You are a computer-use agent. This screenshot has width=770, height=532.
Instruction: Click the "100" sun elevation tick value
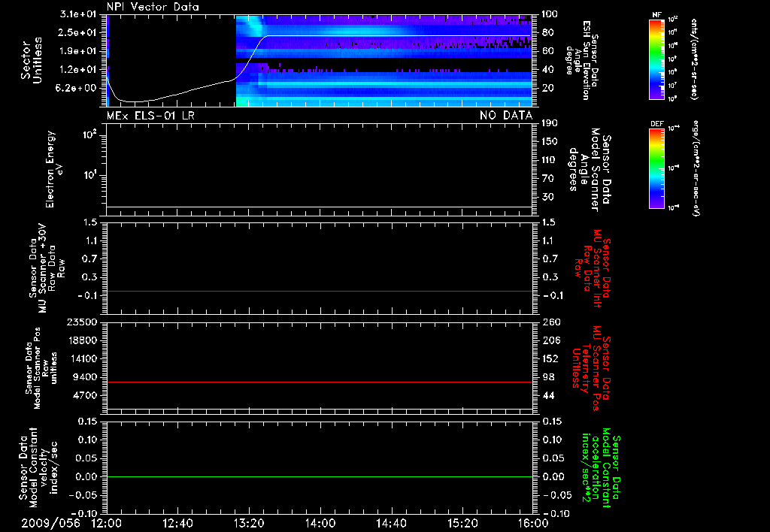click(550, 14)
